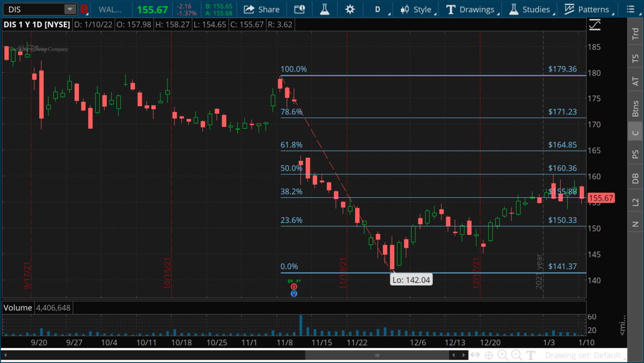Click the -1.37% percent change value
Screen dimensions: 644x363
(x=186, y=13)
